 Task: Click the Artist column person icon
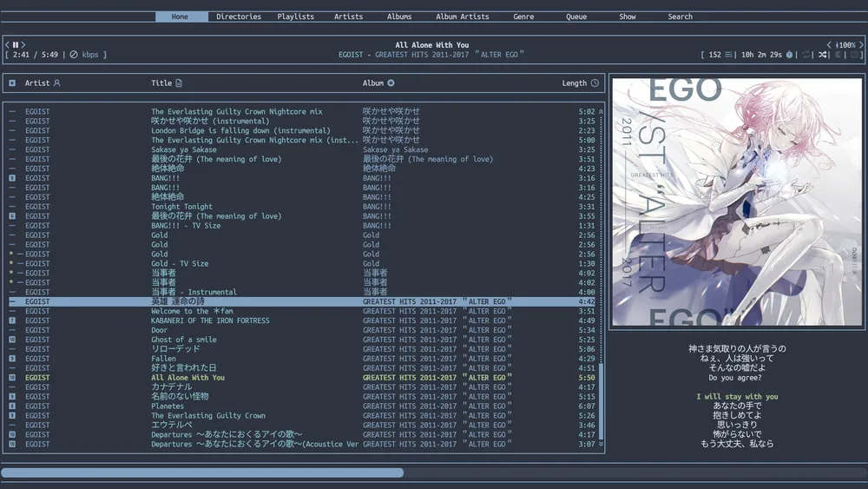pos(57,83)
